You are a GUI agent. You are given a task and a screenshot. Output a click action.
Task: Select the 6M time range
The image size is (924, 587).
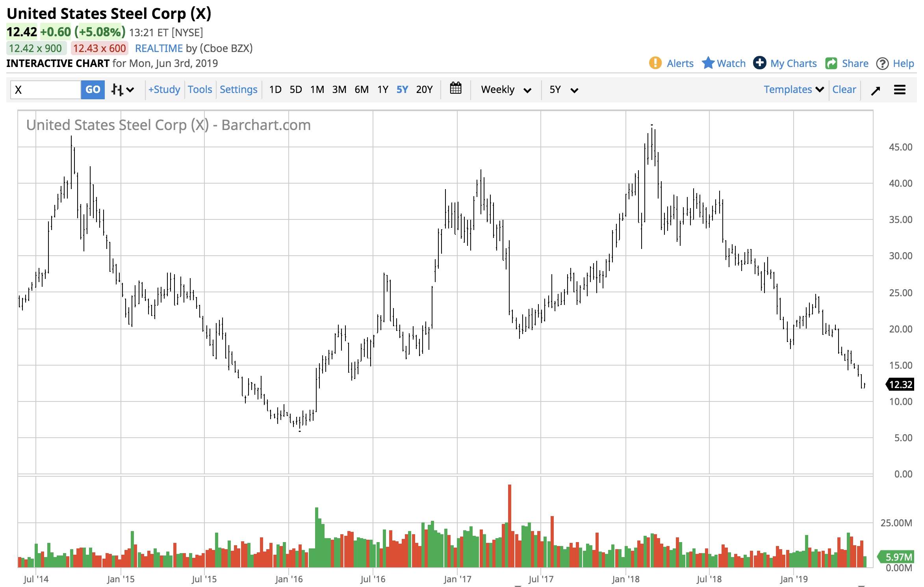362,89
